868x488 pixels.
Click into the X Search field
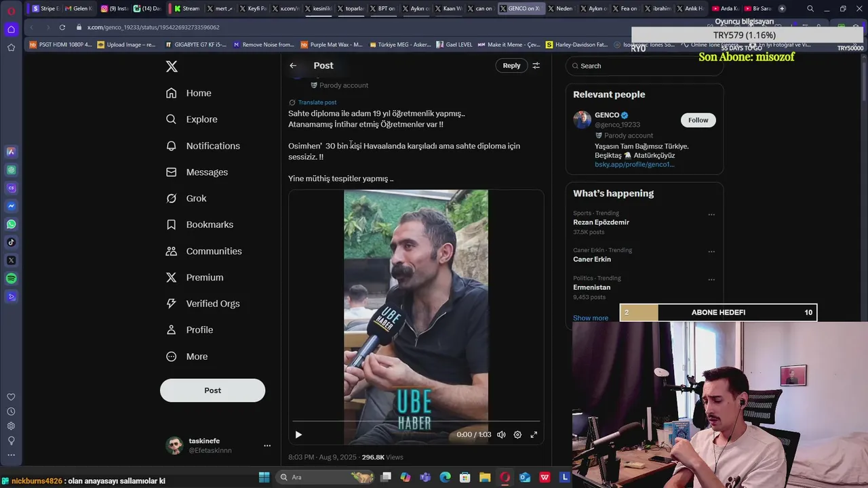pos(644,66)
